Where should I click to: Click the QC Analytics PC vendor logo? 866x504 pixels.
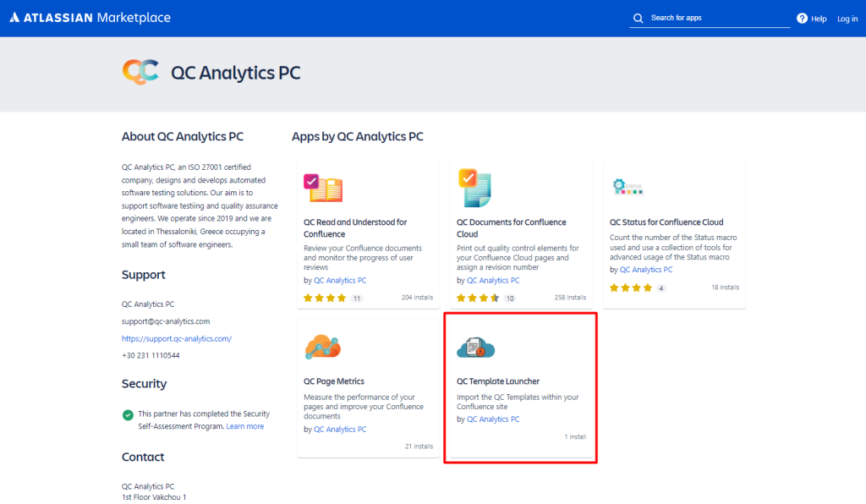pos(141,73)
